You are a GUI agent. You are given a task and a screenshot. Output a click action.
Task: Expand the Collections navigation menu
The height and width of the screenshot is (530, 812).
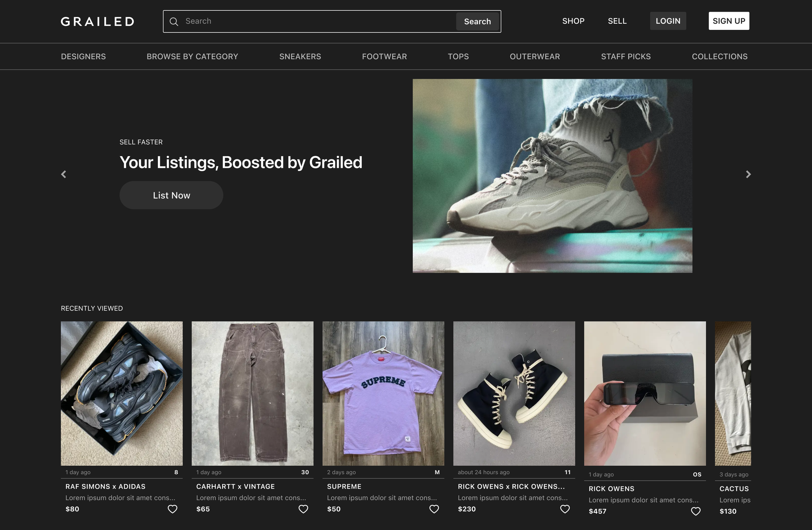(x=719, y=57)
